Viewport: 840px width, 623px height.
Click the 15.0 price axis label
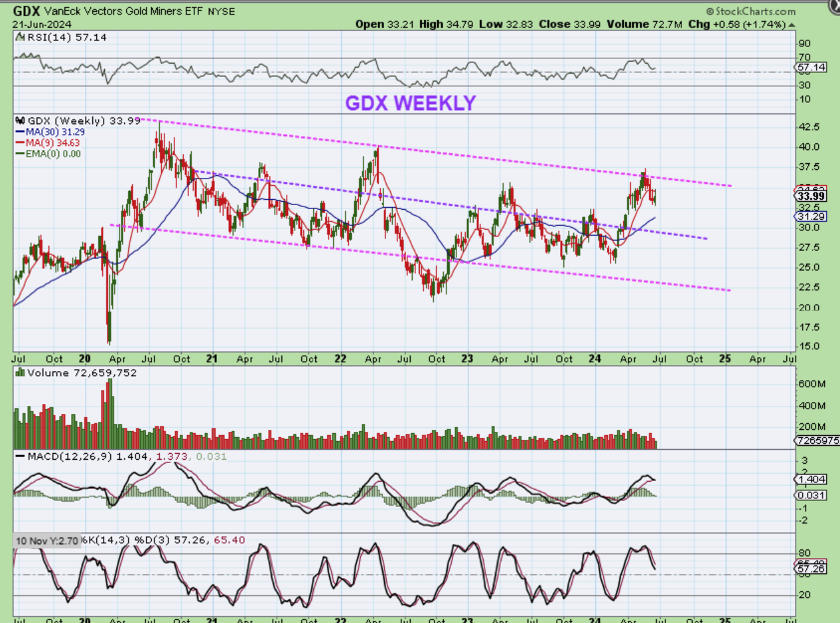pos(809,346)
